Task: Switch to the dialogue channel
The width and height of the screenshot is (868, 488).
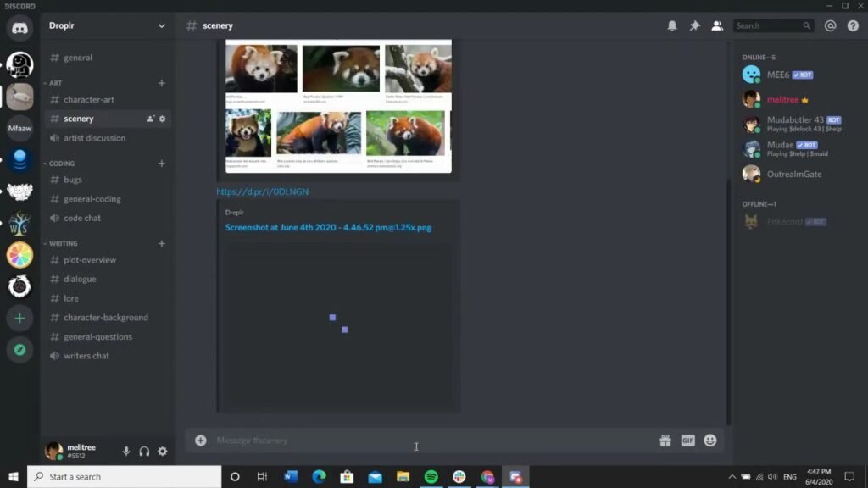Action: click(108, 279)
